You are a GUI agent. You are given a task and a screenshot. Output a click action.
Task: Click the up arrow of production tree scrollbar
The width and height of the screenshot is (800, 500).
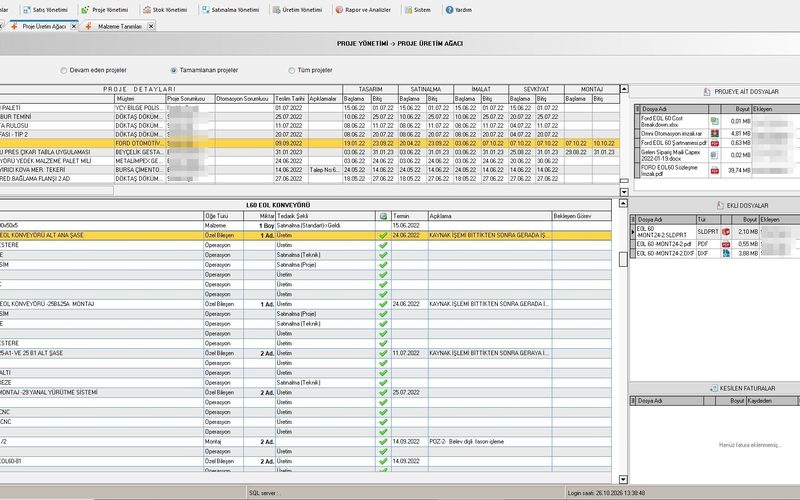(623, 204)
